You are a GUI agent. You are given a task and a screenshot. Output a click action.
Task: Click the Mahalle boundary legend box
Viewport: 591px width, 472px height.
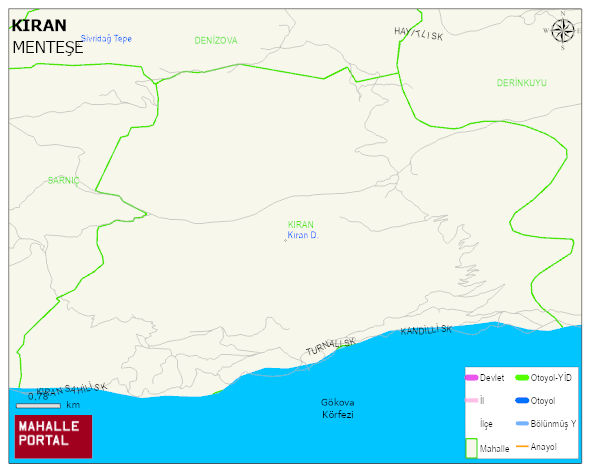tap(472, 448)
